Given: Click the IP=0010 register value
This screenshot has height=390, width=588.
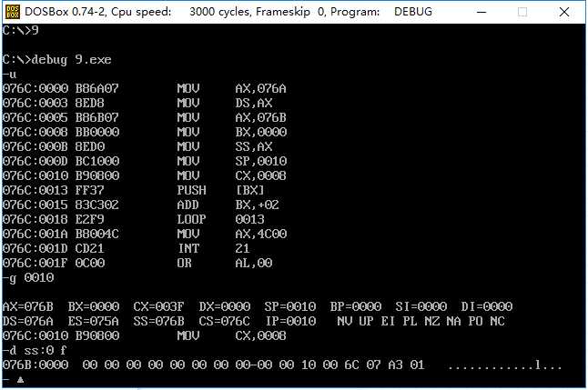Looking at the screenshot, I should [291, 321].
